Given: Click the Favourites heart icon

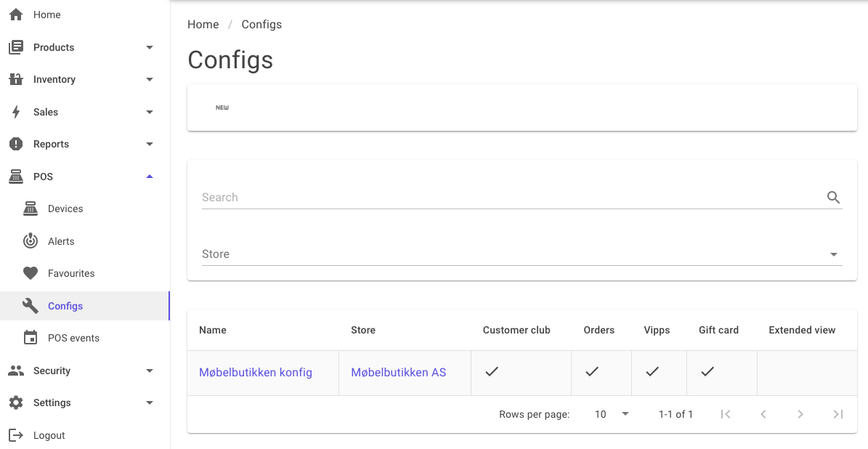Looking at the screenshot, I should coord(31,273).
